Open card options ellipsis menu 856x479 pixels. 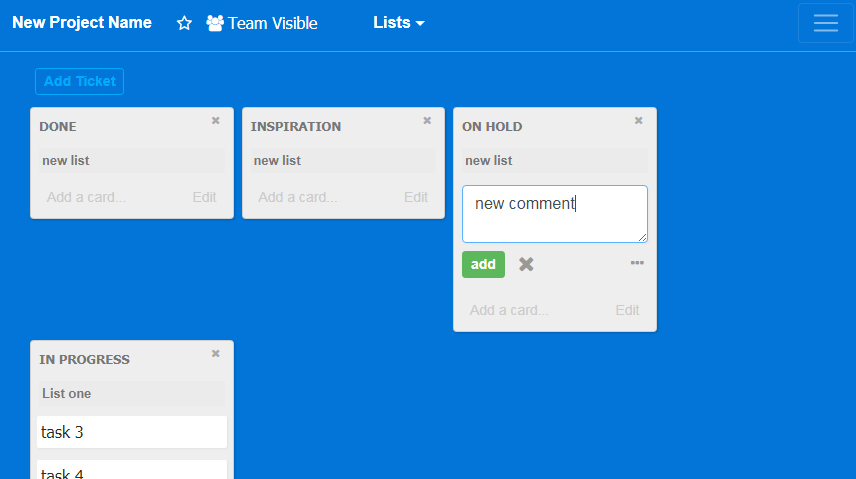pos(637,263)
